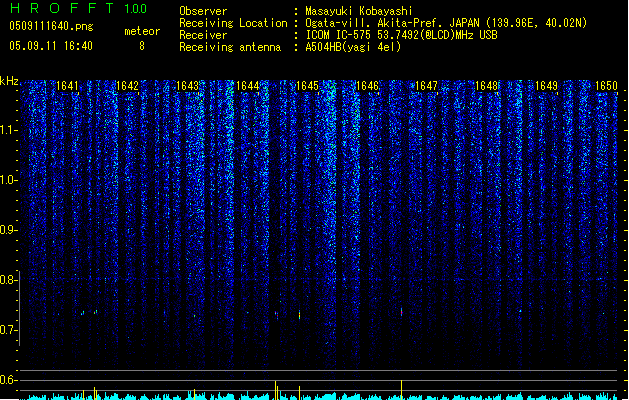Click the red meteor echo after 1646

tap(402, 312)
